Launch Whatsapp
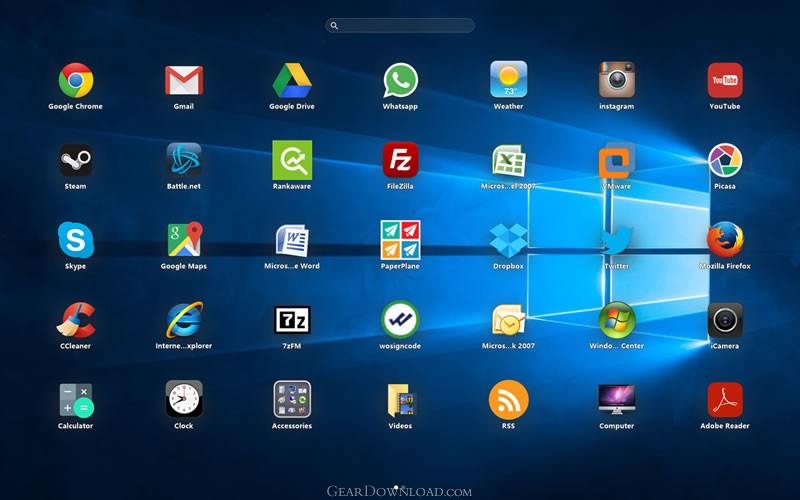The width and height of the screenshot is (800, 500). 400,80
